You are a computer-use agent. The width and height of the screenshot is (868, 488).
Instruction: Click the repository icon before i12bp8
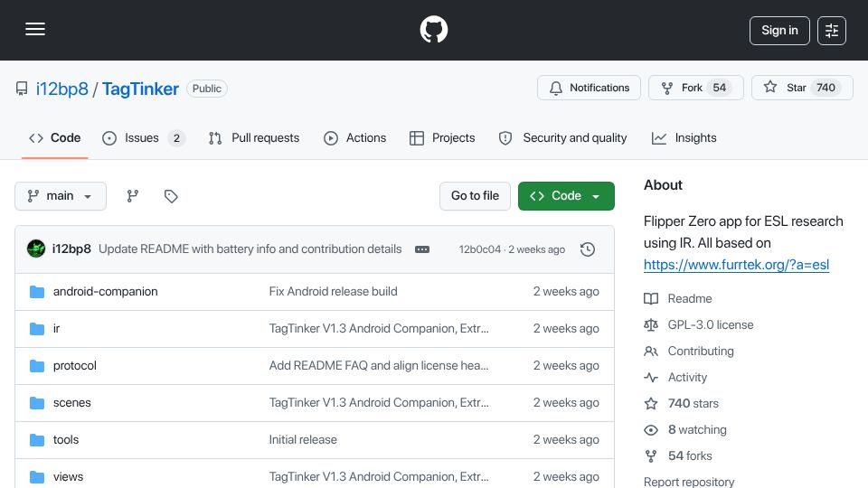[22, 89]
